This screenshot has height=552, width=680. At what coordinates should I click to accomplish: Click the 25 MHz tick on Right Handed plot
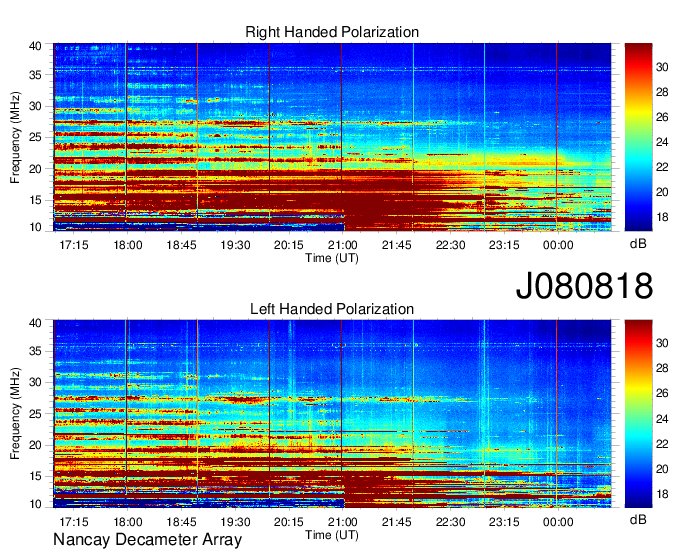(35, 137)
